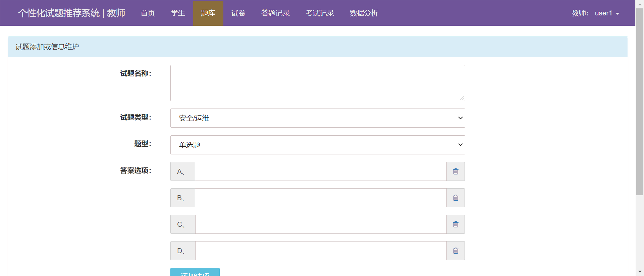Click the C、 option prefix label
This screenshot has width=644, height=276.
pos(183,224)
